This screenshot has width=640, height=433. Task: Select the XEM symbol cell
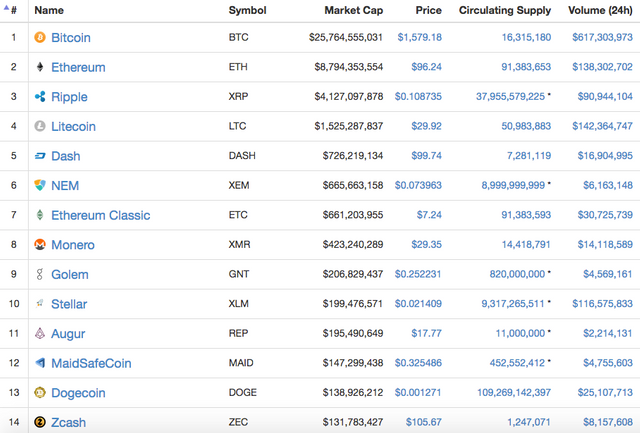[x=239, y=185]
